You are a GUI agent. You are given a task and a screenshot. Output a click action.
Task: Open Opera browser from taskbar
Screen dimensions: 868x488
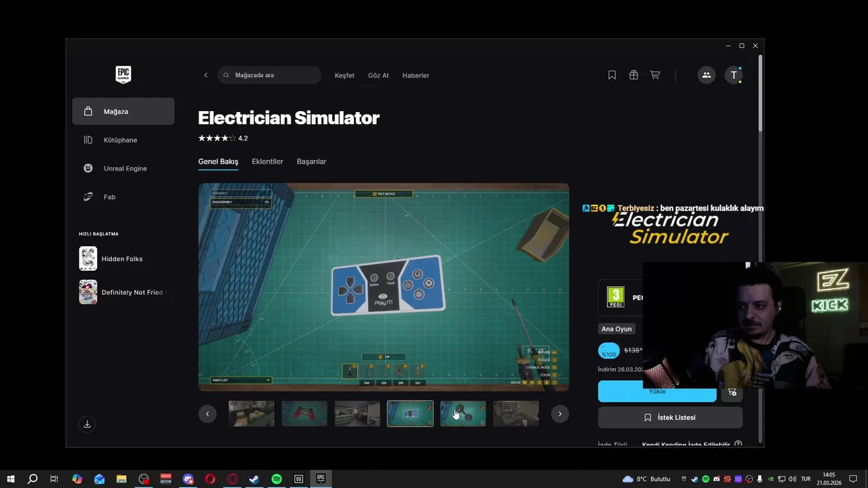coord(210,479)
